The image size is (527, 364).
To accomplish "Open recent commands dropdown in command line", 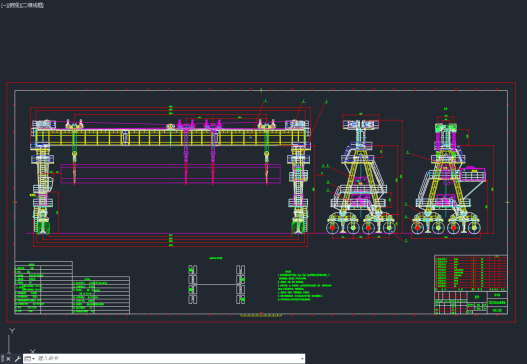I will pyautogui.click(x=29, y=359).
